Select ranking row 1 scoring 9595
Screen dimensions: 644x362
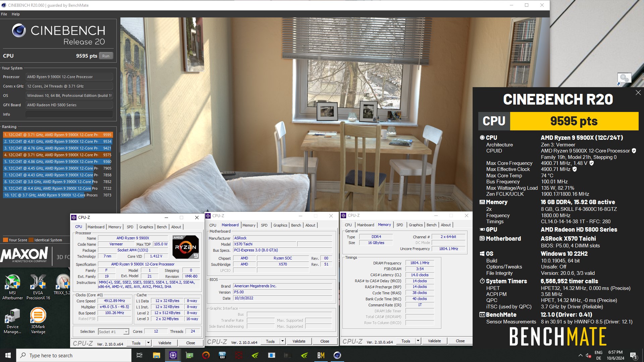58,135
